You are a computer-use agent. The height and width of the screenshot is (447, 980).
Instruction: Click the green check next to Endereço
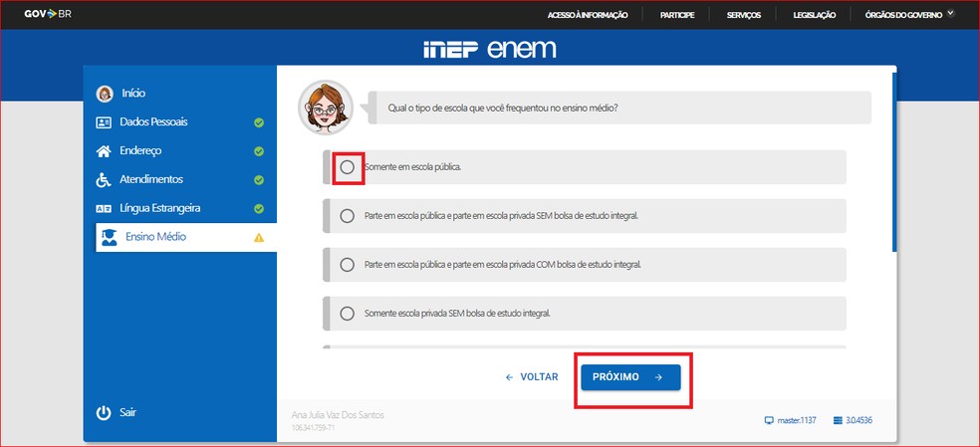(259, 151)
